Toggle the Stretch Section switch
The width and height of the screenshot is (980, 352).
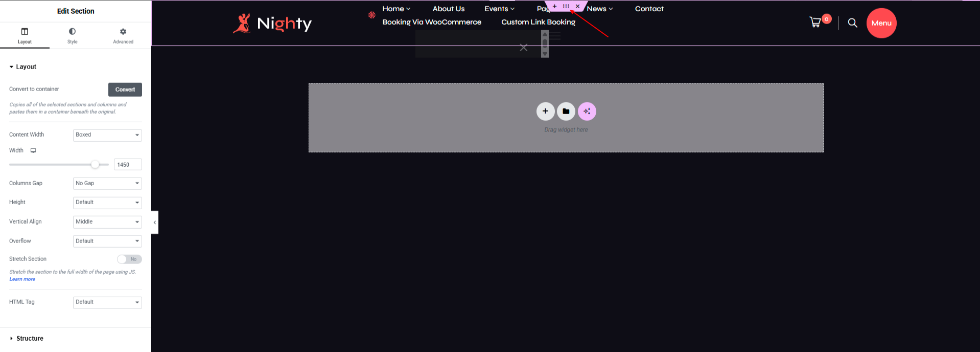coord(129,259)
